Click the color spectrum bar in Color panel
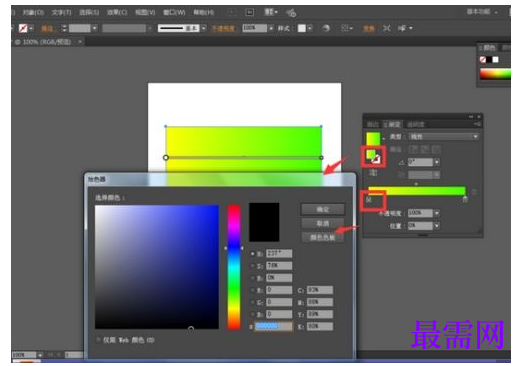Viewport: 523px width, 366px height. tap(495, 74)
